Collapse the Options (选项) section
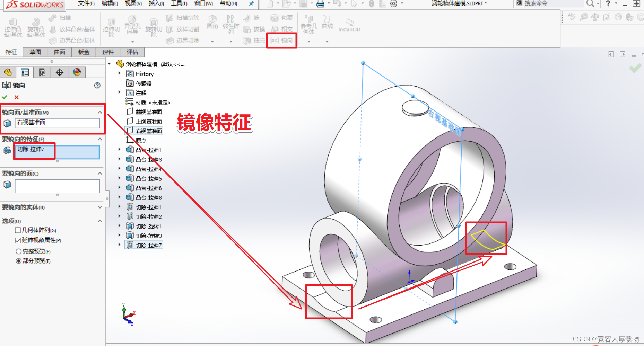This screenshot has width=644, height=346. tap(100, 221)
